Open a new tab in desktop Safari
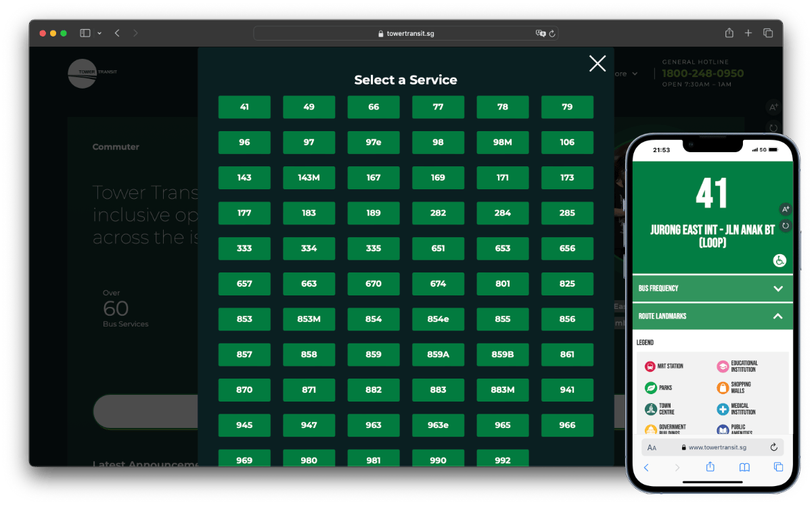The height and width of the screenshot is (505, 812). pyautogui.click(x=748, y=33)
